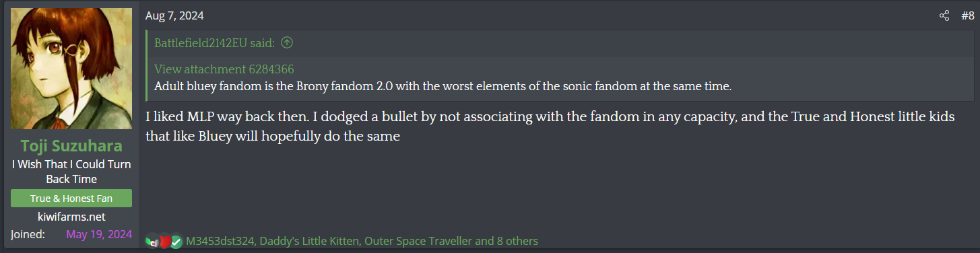Image resolution: width=980 pixels, height=253 pixels.
Task: Open M3453dst324's profile from reactions
Action: point(220,241)
